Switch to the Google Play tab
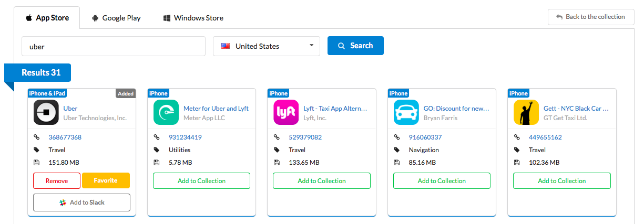The image size is (644, 224). [x=116, y=18]
